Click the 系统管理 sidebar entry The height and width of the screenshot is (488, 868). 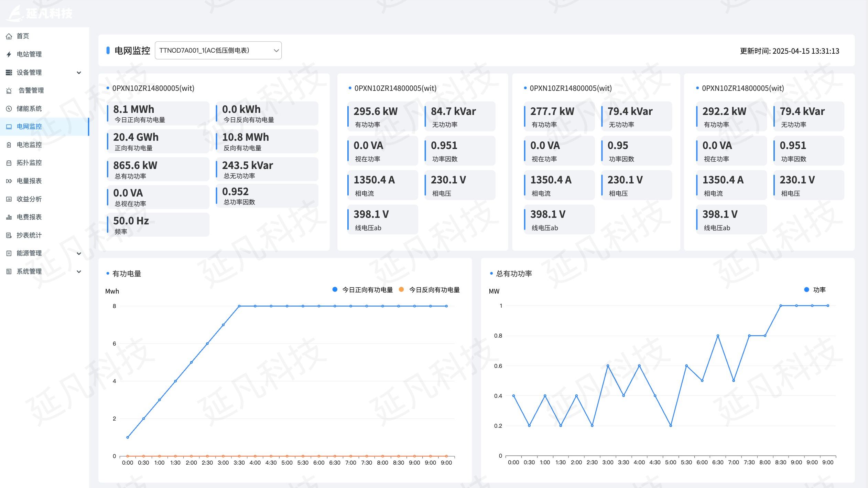click(x=29, y=272)
